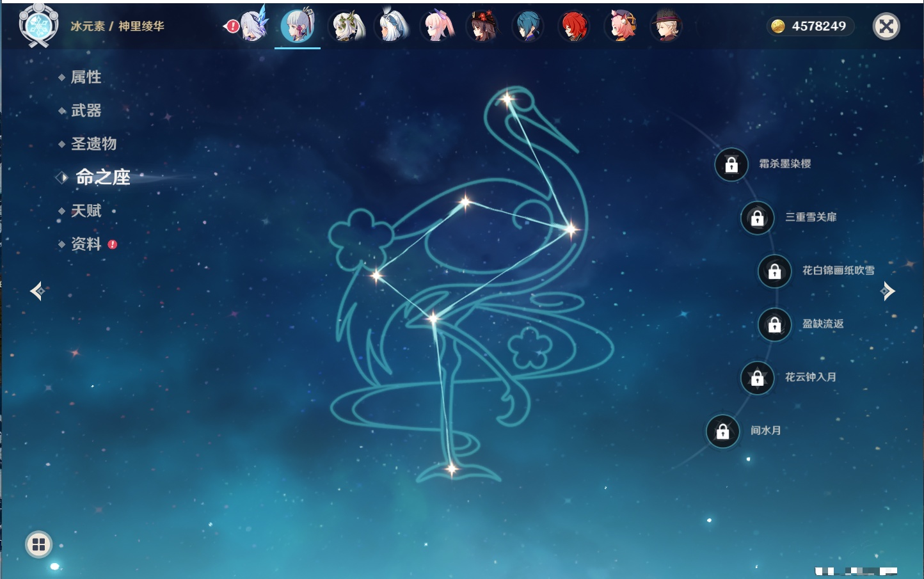
Task: Click the Mora gold coin icon
Action: click(x=777, y=26)
